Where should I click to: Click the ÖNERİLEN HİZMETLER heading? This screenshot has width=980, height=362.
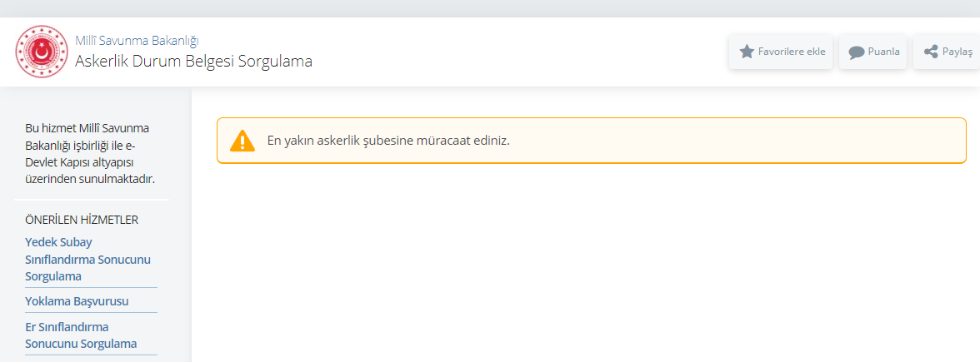[x=82, y=220]
